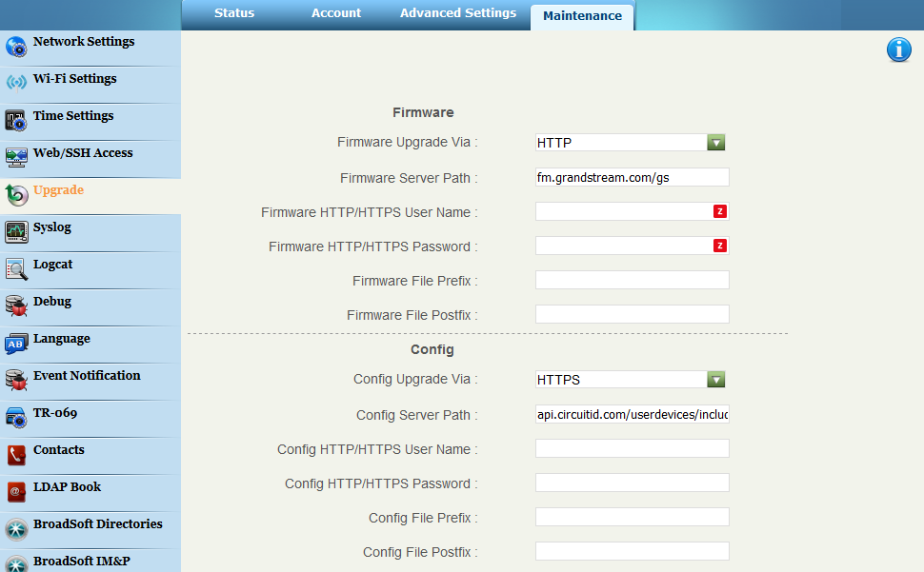Click the Config File Prefix field
This screenshot has height=572, width=924.
(633, 517)
